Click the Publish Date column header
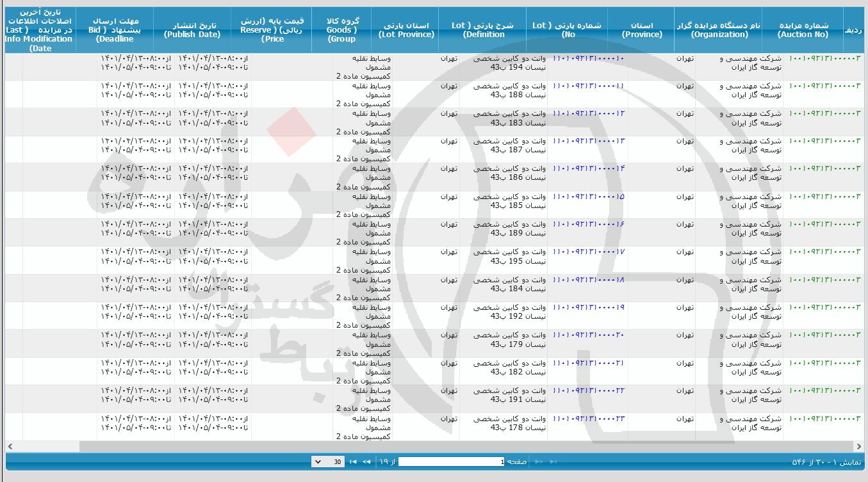This screenshot has width=868, height=482. click(x=192, y=30)
